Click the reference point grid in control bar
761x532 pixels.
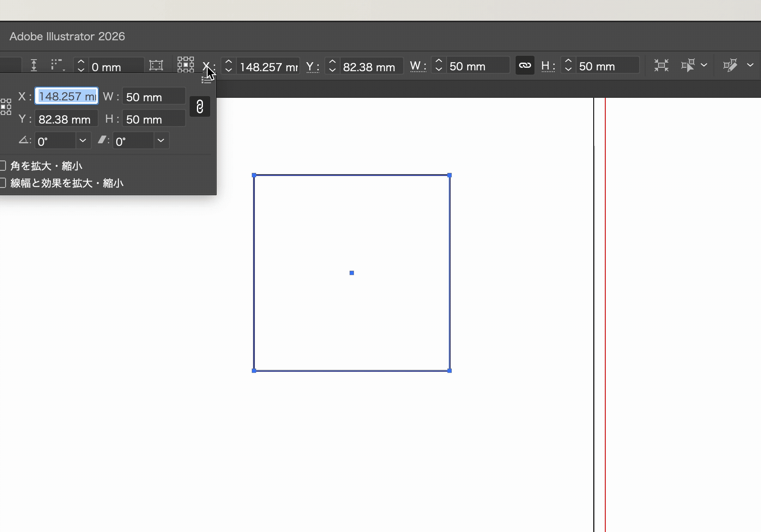pyautogui.click(x=186, y=65)
